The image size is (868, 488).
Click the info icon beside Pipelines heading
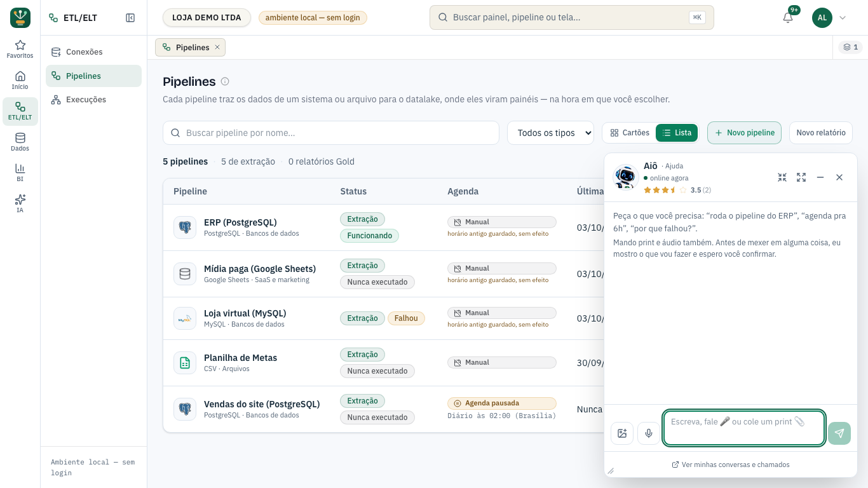coord(225,81)
